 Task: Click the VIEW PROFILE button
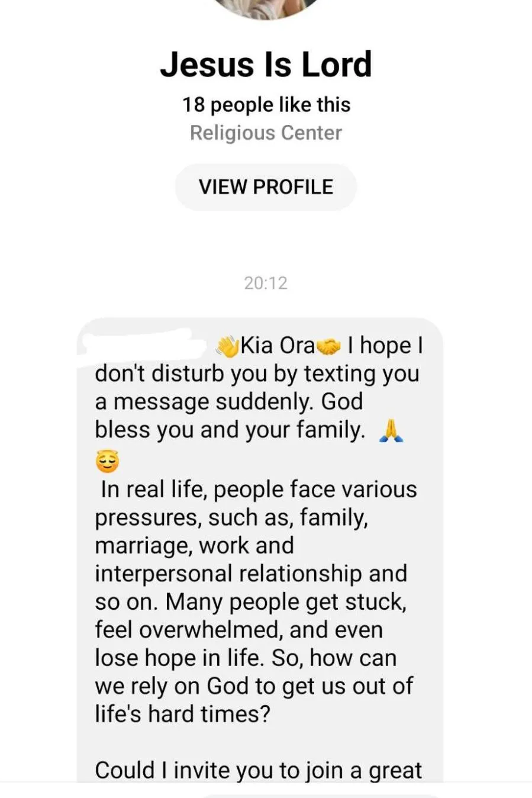[x=266, y=187]
